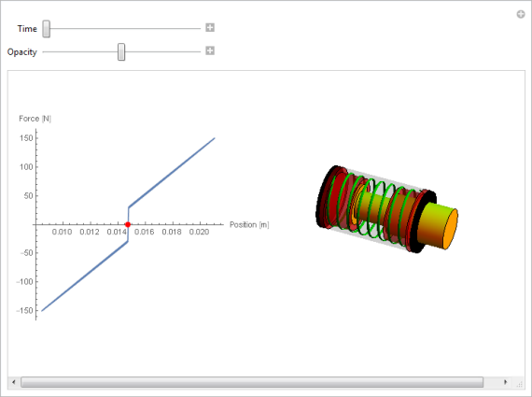532x397 pixels.
Task: Expand the Opacity slider controls plus icon
Action: [210, 51]
